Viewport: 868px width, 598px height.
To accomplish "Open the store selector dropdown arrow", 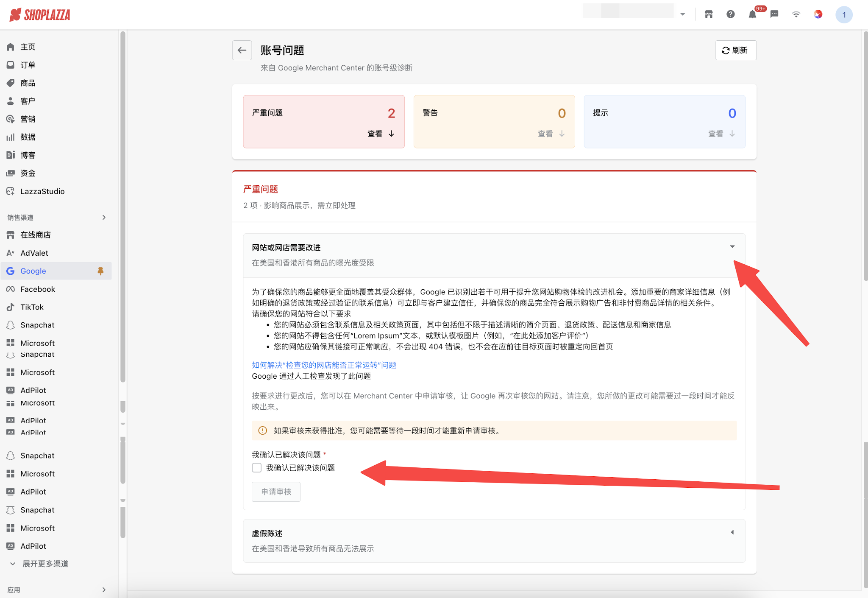I will click(682, 14).
